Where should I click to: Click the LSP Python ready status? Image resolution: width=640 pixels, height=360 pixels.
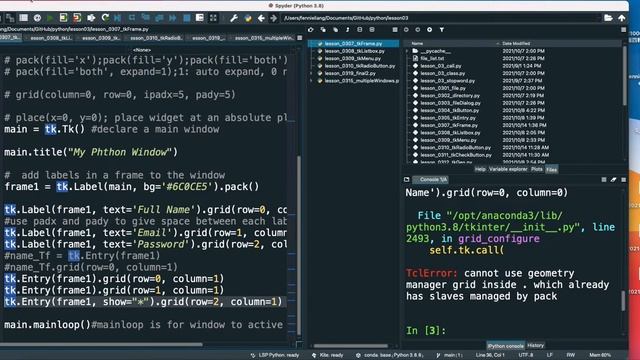tap(275, 355)
